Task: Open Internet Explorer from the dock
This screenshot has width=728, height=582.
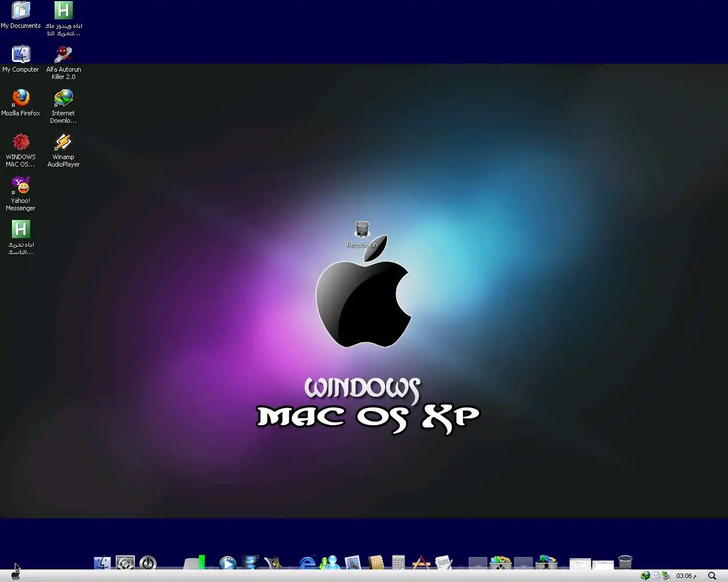Action: 307,563
